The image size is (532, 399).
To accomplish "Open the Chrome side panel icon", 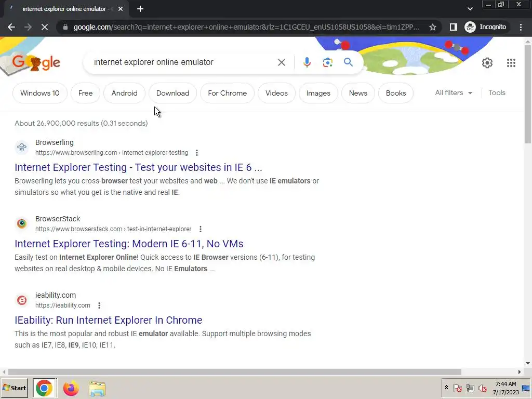I will click(x=453, y=27).
